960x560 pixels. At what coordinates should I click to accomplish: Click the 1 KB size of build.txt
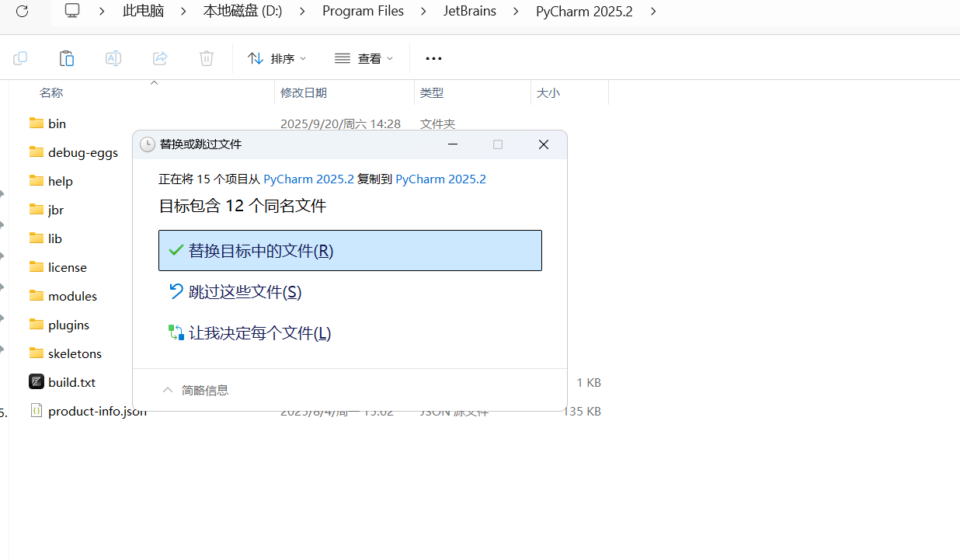point(589,382)
